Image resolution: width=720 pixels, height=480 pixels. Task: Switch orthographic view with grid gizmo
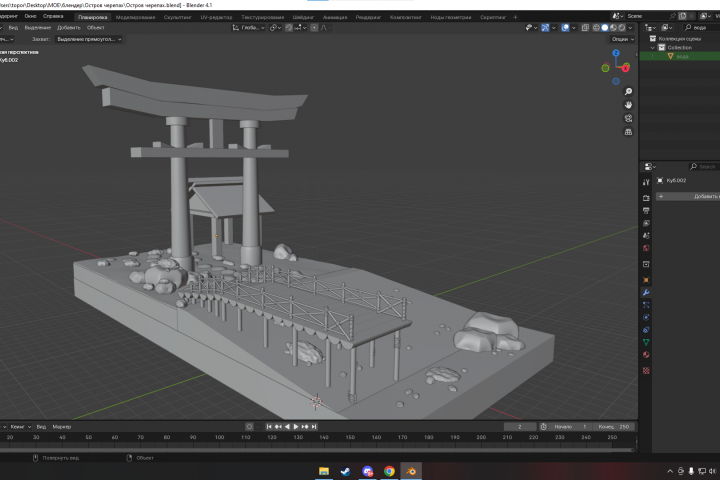(629, 132)
